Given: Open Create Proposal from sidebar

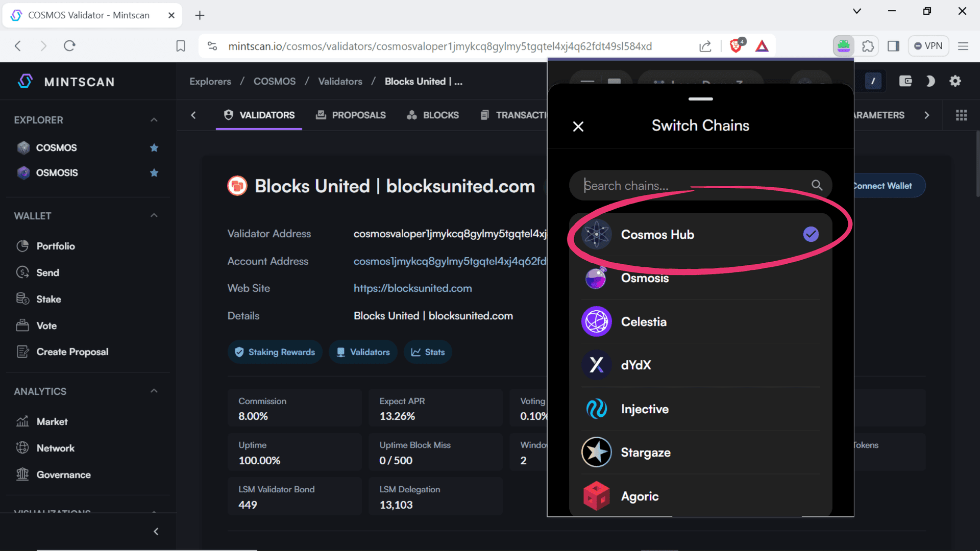Looking at the screenshot, I should pyautogui.click(x=72, y=352).
